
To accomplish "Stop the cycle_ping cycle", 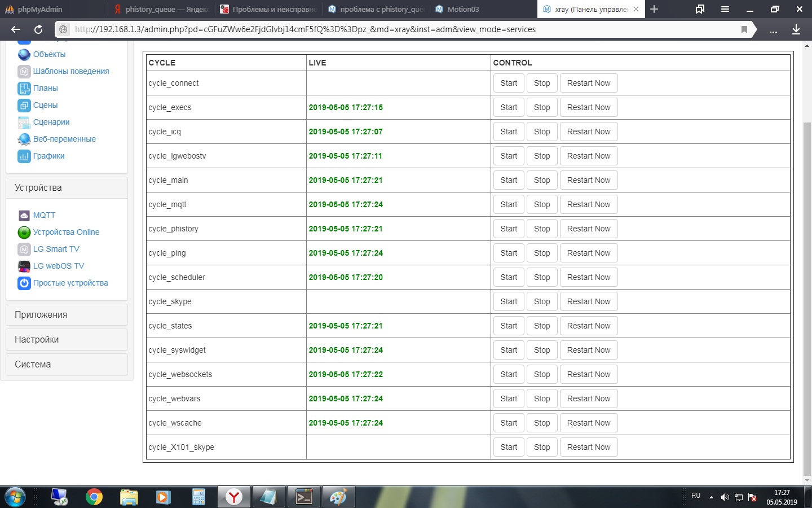I will click(x=542, y=253).
